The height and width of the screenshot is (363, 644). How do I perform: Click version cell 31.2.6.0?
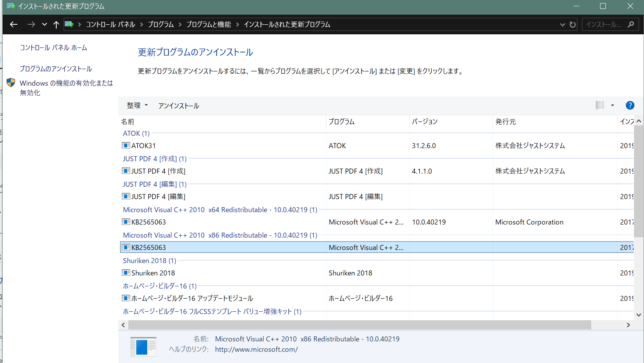tap(424, 145)
